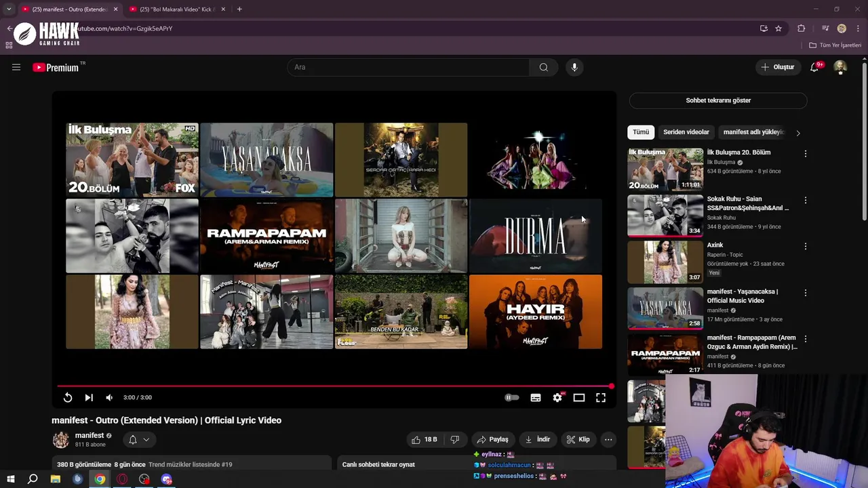The height and width of the screenshot is (488, 868).
Task: Open the tab search dropdown arrow
Action: click(9, 9)
